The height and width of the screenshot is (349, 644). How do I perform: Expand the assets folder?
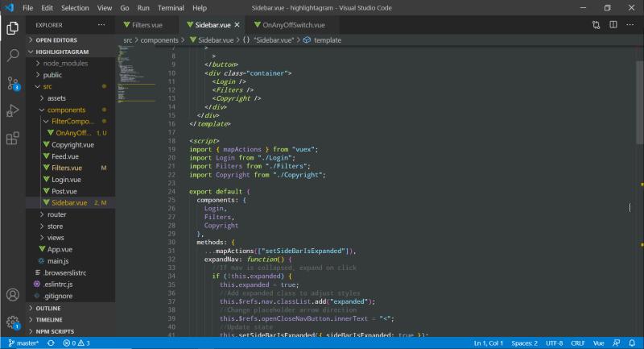click(x=56, y=98)
